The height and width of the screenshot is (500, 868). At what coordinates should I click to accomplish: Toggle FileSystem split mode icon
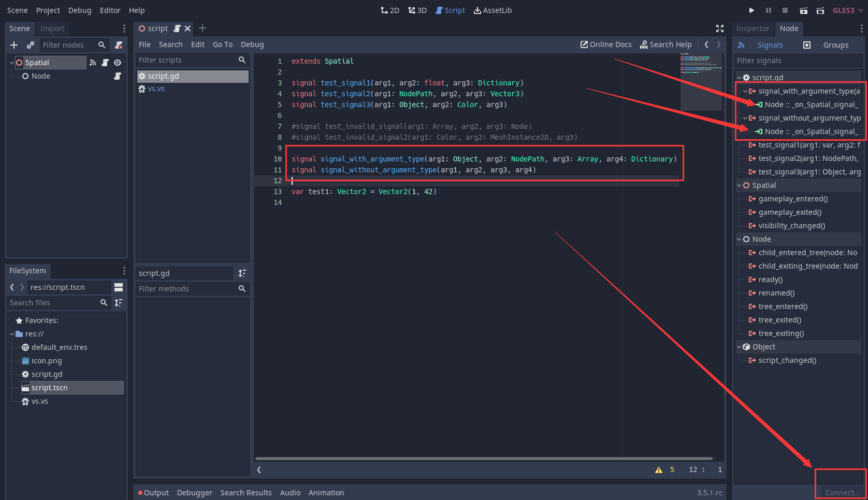(x=119, y=287)
